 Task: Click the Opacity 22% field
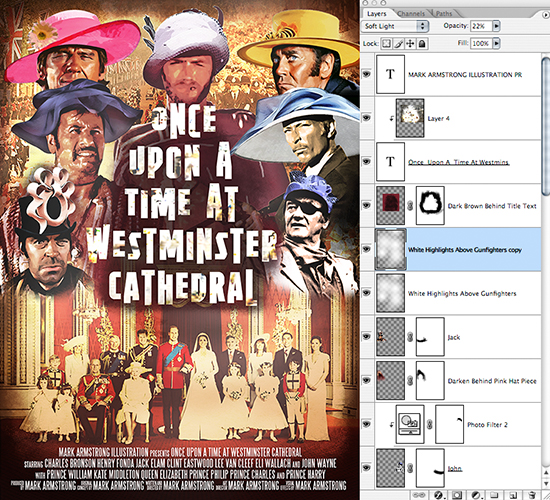481,26
